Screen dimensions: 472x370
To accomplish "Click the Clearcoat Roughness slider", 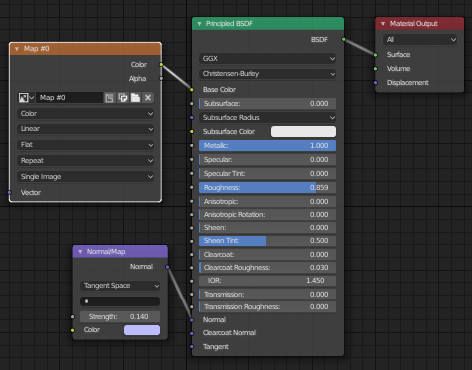I will click(267, 268).
